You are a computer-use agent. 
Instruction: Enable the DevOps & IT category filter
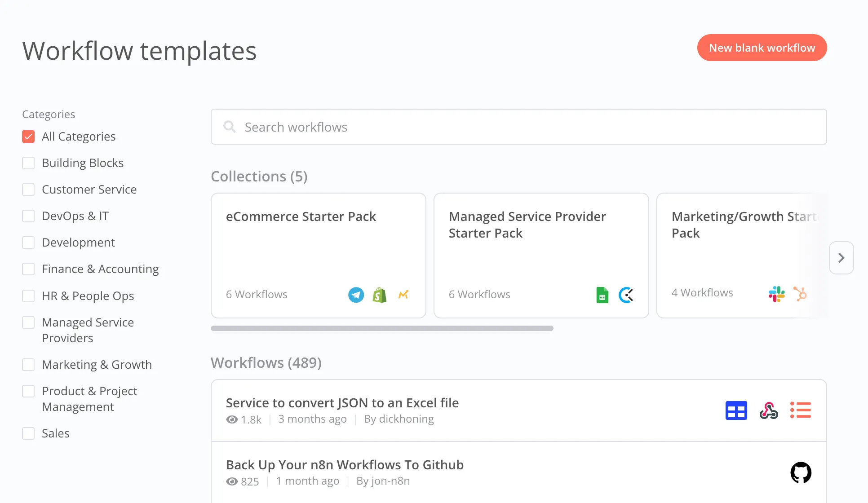point(28,216)
